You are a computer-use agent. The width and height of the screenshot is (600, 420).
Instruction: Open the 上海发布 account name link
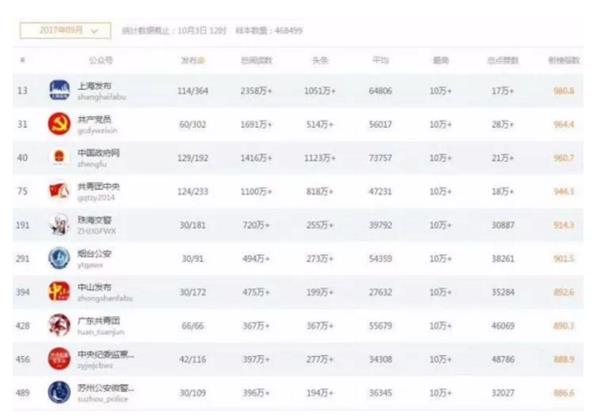click(95, 86)
